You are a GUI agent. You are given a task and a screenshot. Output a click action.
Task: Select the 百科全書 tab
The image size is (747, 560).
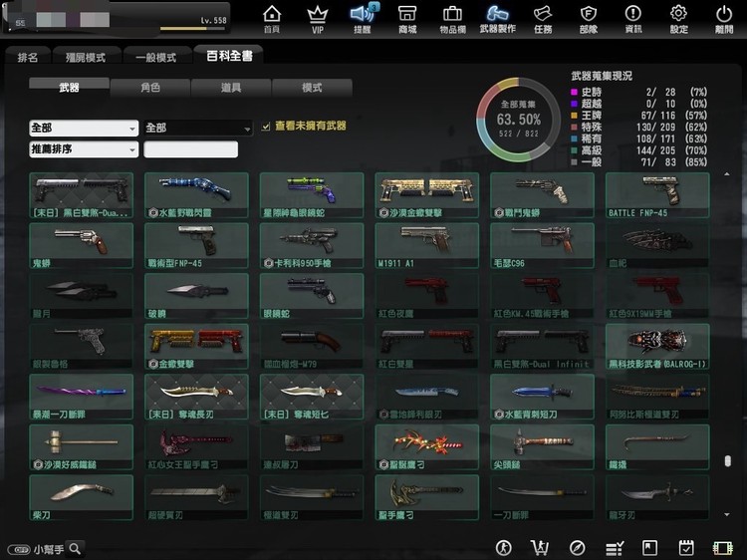[229, 56]
